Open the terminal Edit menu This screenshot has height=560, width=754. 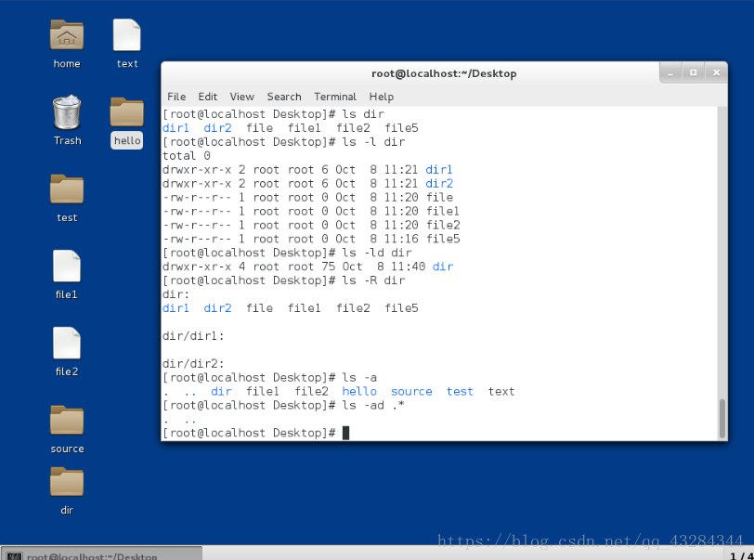[208, 97]
